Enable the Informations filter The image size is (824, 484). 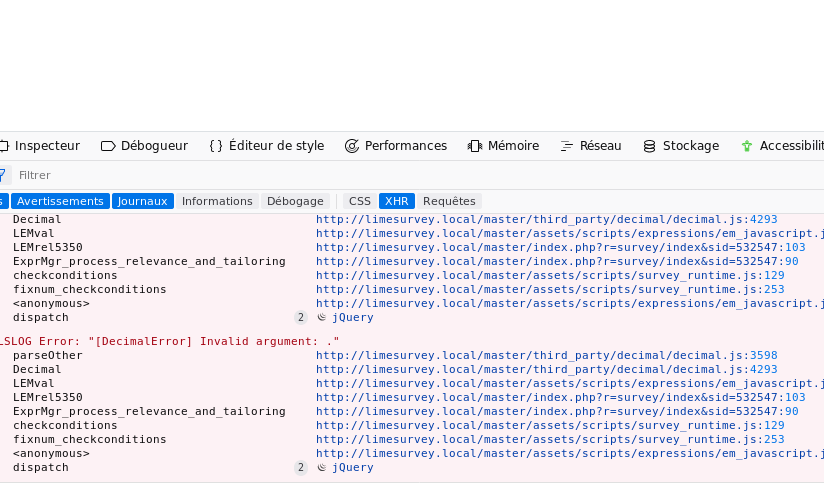(217, 201)
